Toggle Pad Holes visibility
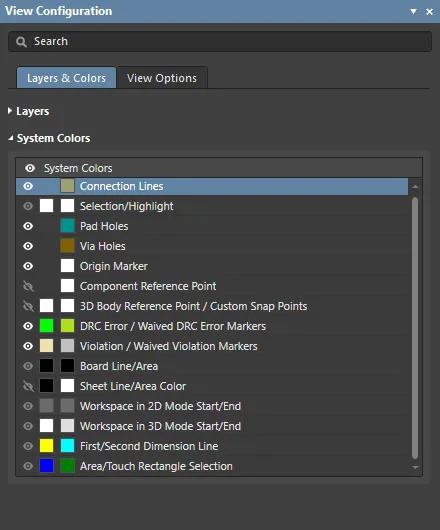 (28, 226)
